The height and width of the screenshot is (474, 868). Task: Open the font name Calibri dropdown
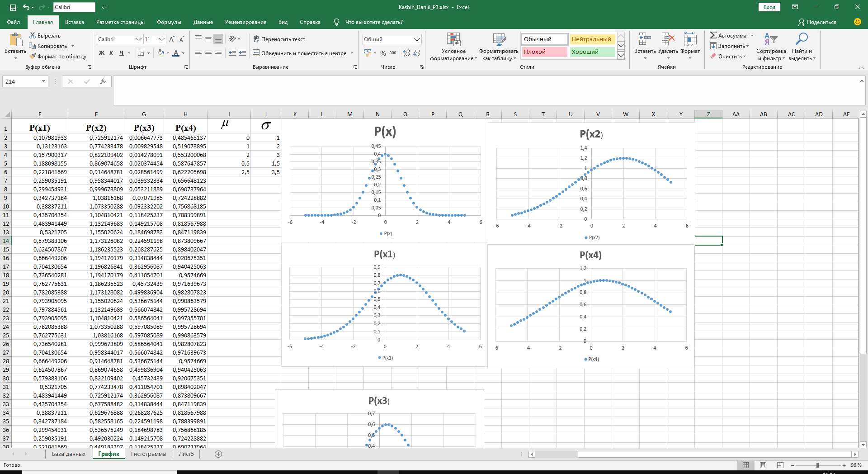pos(139,39)
